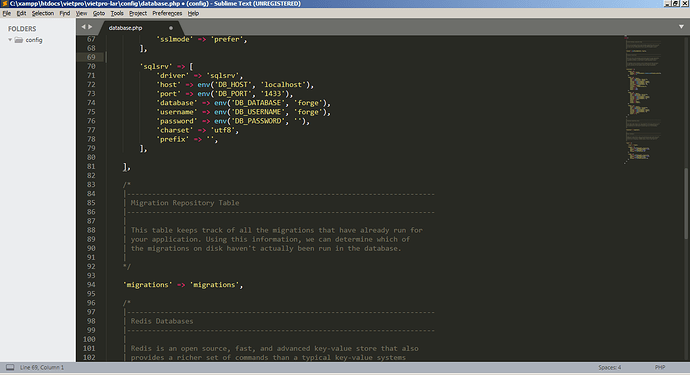Close the database.php tab via unsaved dot
This screenshot has height=375, width=690.
[171, 28]
